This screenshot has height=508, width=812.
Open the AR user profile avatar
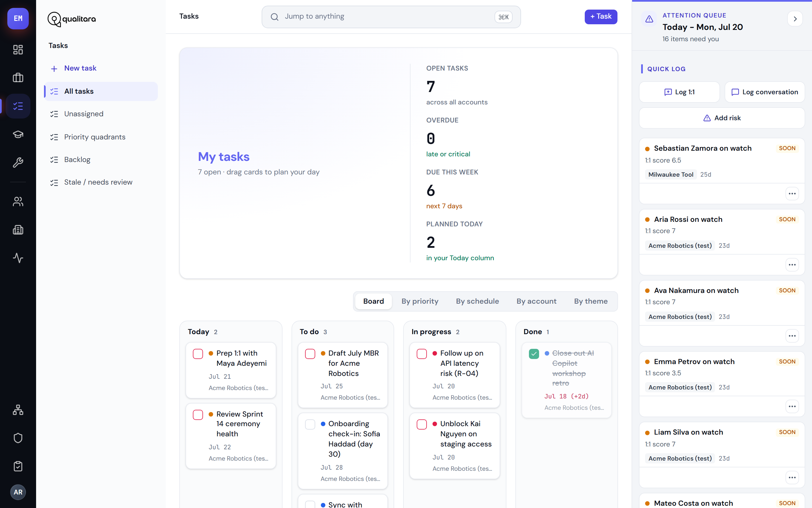click(x=18, y=492)
